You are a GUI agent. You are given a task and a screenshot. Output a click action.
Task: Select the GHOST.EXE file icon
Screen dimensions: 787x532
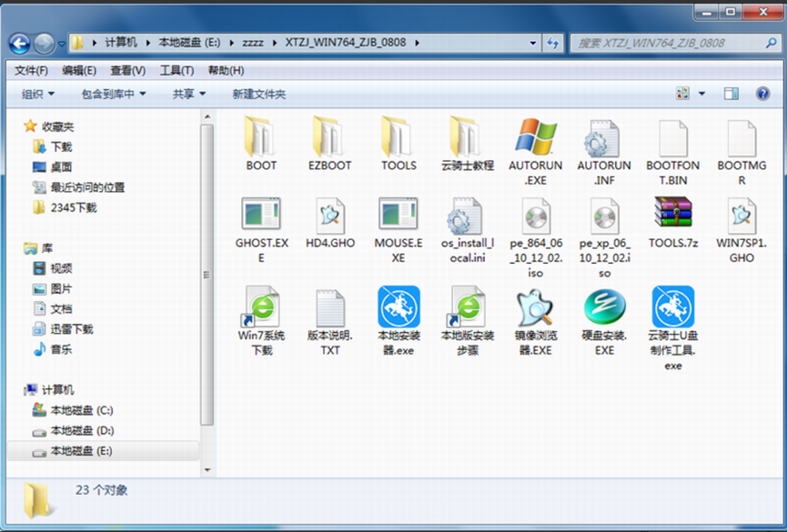click(x=261, y=215)
